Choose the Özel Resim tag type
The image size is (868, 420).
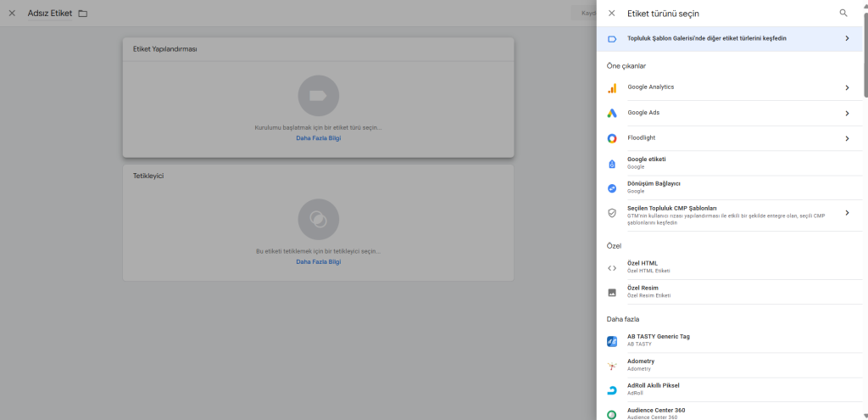tap(730, 292)
